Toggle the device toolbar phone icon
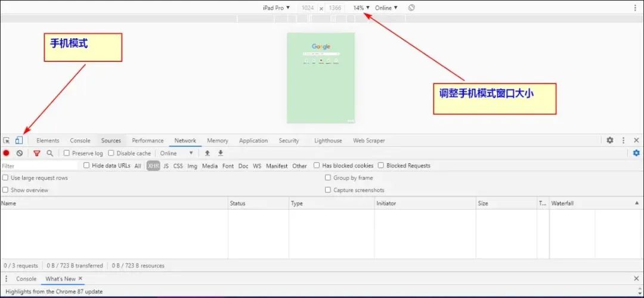The width and height of the screenshot is (644, 298). pyautogui.click(x=18, y=141)
